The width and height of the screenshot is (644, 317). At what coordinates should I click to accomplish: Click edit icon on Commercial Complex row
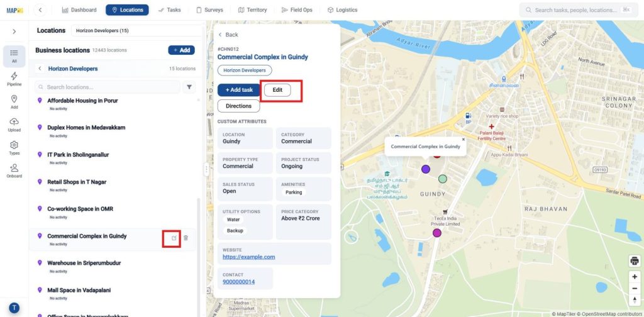(174, 238)
